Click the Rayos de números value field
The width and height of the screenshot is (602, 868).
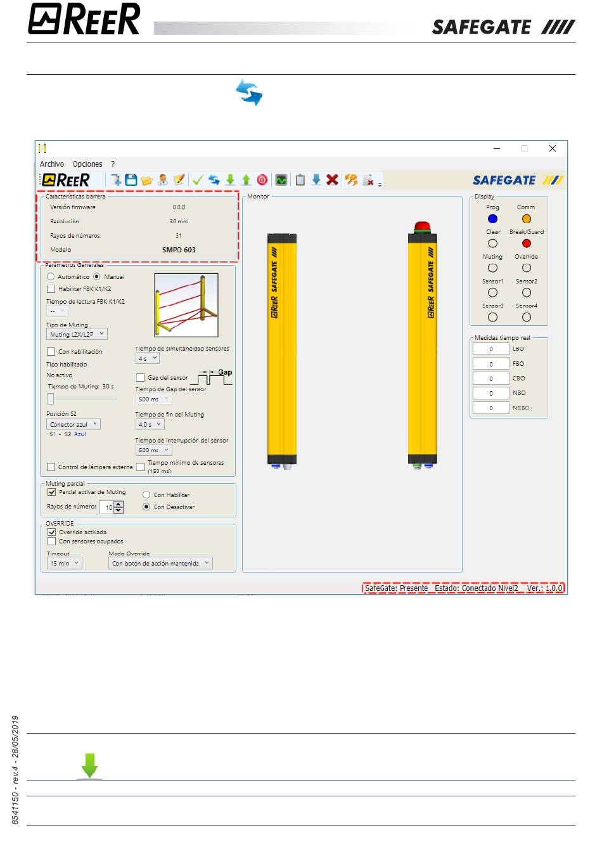click(107, 507)
